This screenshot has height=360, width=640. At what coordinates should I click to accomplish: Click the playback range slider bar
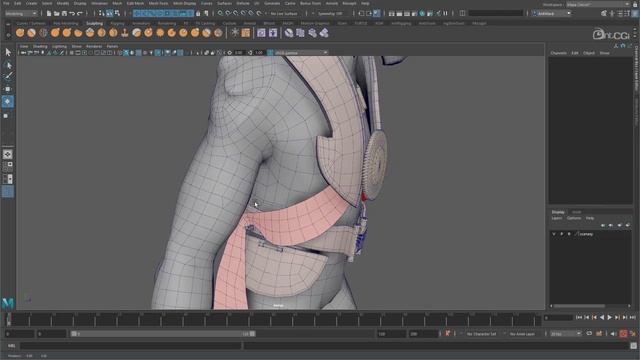pyautogui.click(x=163, y=334)
